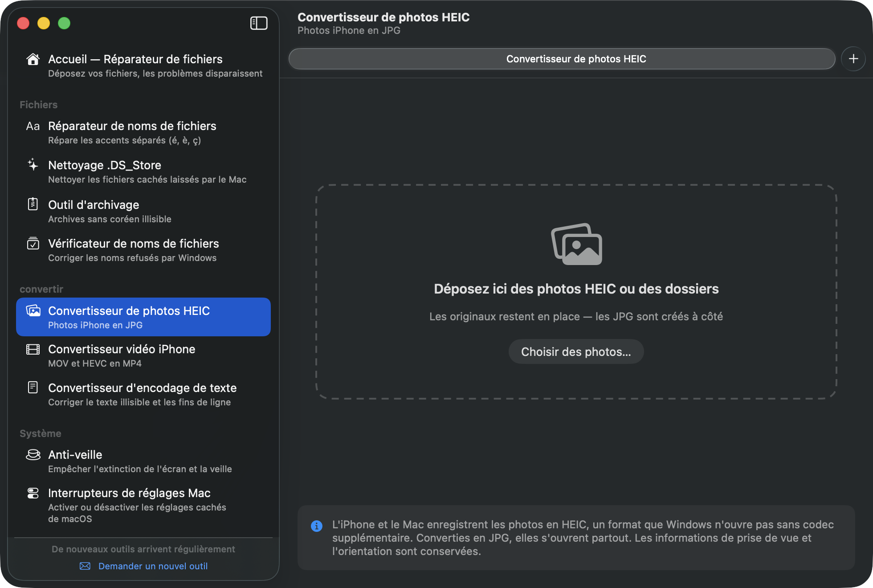
Task: Open Convertisseur vidéo iPhone
Action: click(x=143, y=355)
